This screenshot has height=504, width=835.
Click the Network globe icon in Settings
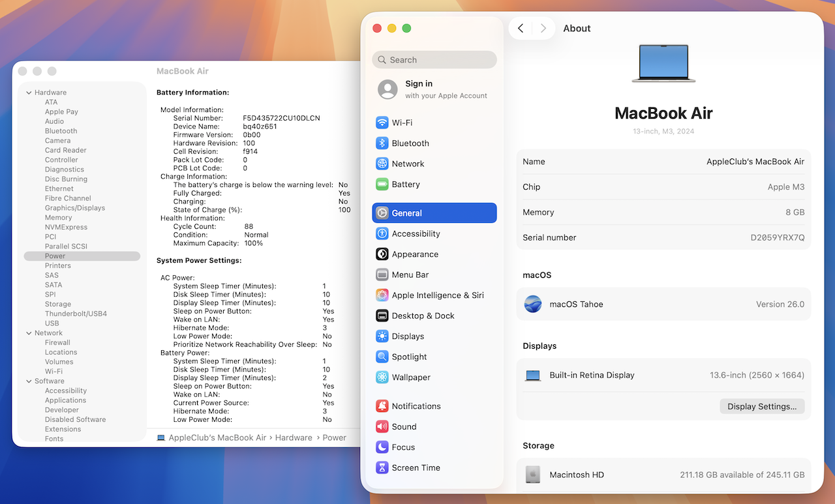point(382,164)
